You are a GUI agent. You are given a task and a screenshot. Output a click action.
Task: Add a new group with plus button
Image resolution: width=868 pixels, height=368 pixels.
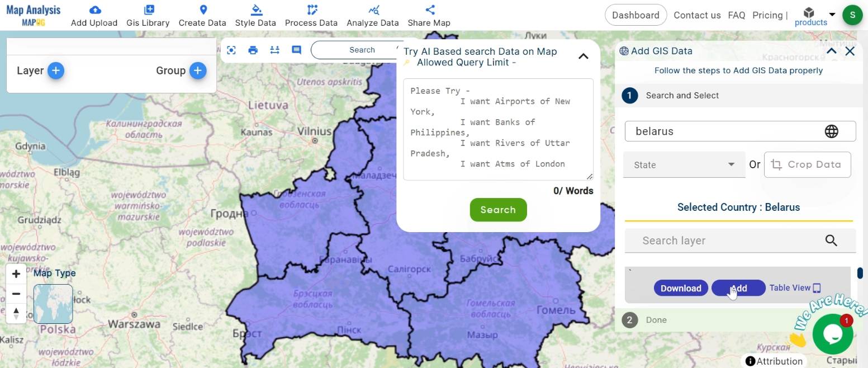coord(197,70)
